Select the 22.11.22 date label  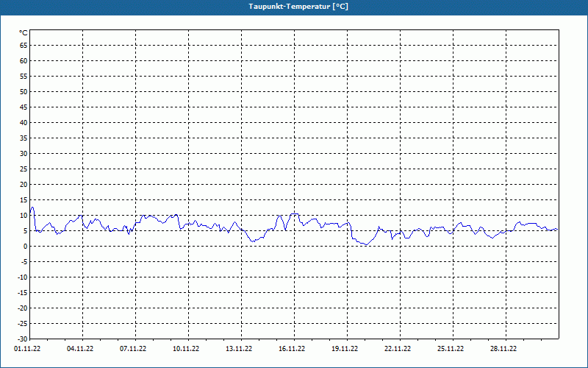tap(398, 349)
